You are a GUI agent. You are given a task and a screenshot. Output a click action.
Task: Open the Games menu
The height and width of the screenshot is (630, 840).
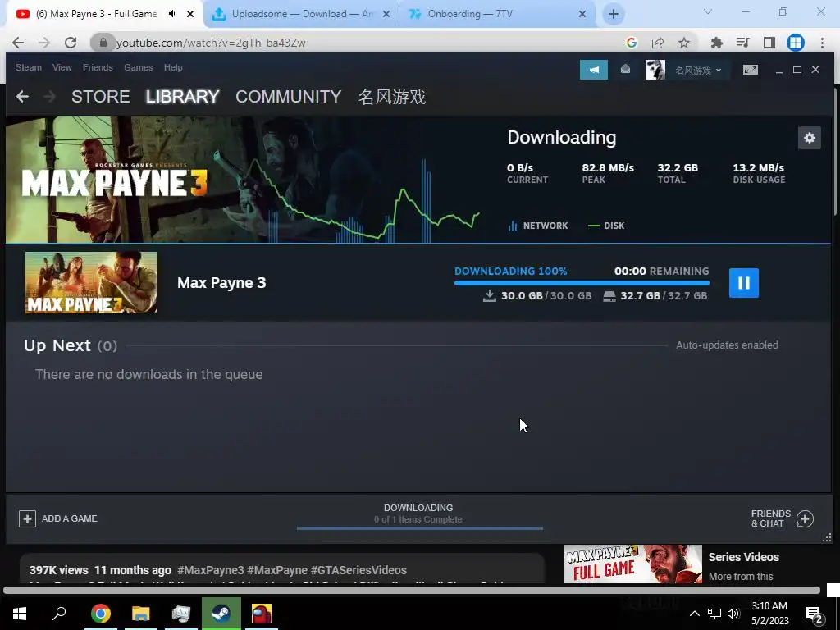138,67
